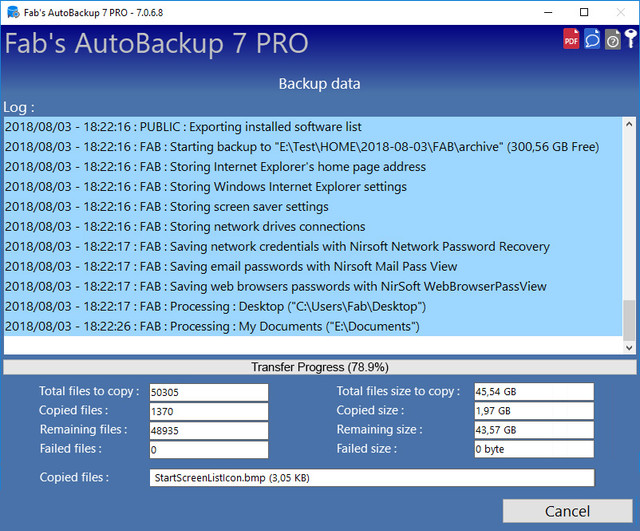The image size is (640, 531).
Task: Click the Total files size to copy field
Action: (x=534, y=391)
